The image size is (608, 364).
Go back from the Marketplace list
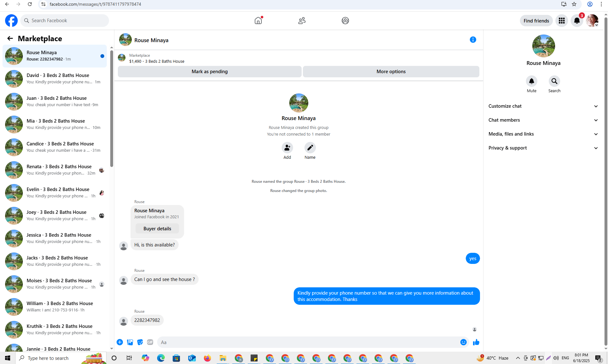coord(10,38)
